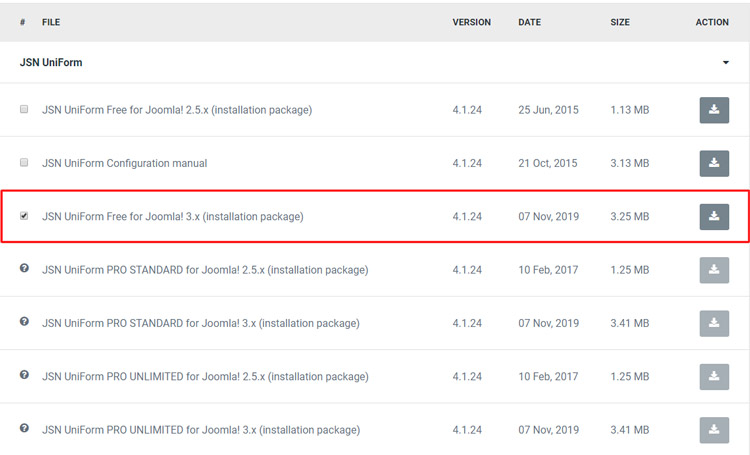Image resolution: width=750 pixels, height=455 pixels.
Task: Click the date 25 Jun, 2015
Action: [548, 110]
